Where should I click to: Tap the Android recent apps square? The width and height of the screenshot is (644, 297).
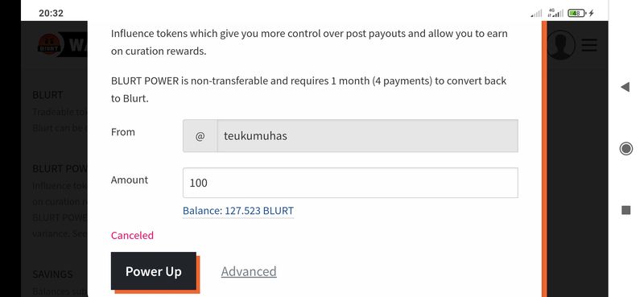pyautogui.click(x=626, y=210)
